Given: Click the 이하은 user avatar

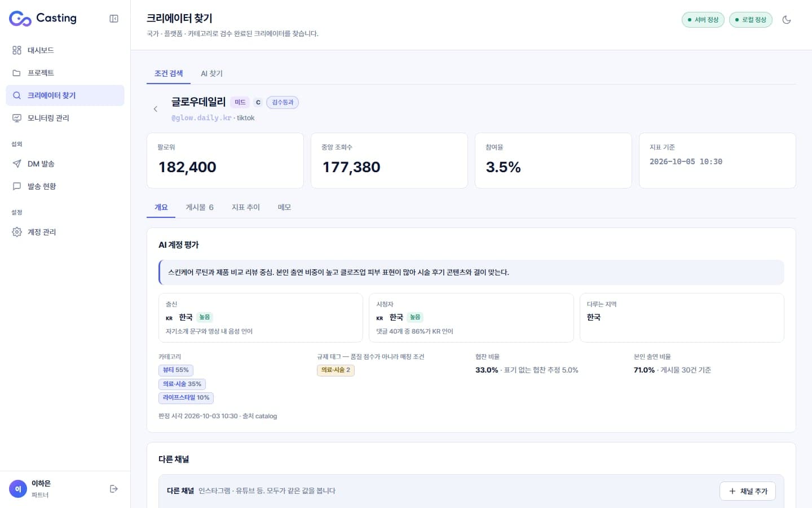Looking at the screenshot, I should click(x=18, y=489).
